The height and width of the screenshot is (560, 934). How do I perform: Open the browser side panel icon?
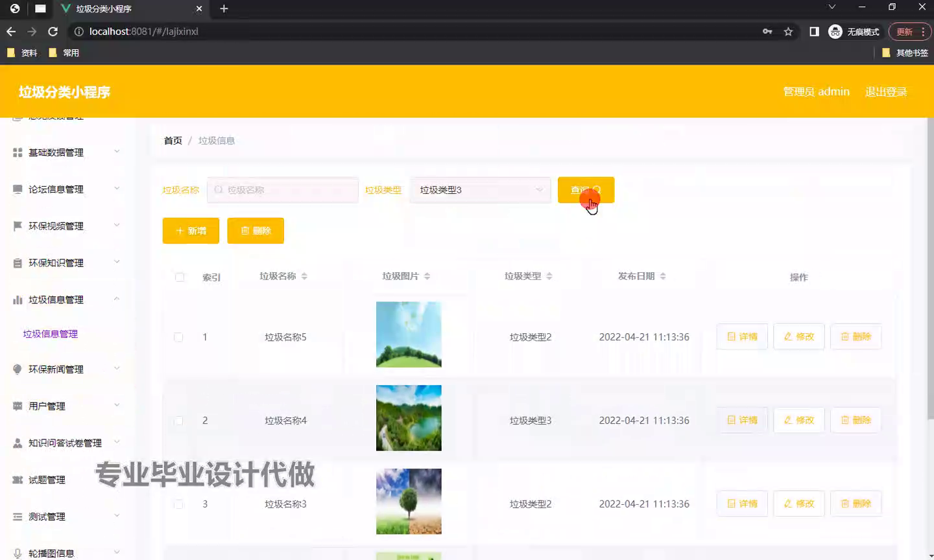[x=814, y=31]
